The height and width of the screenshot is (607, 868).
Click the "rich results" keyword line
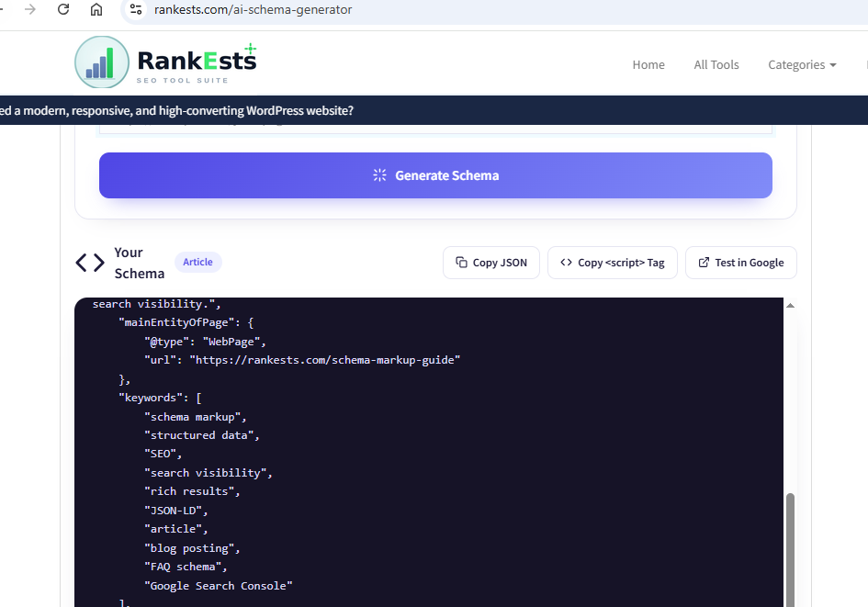click(x=192, y=491)
